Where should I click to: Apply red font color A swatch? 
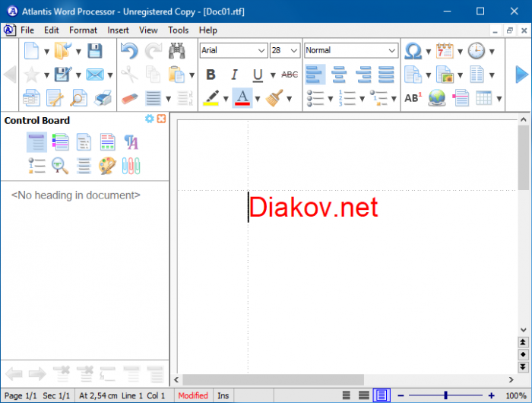[242, 98]
